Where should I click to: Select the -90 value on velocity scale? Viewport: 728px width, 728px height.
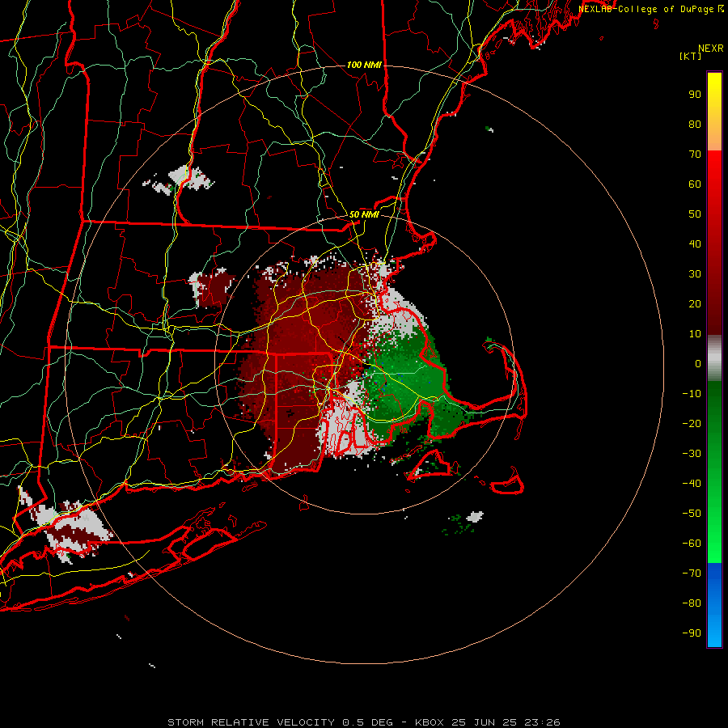tap(692, 633)
